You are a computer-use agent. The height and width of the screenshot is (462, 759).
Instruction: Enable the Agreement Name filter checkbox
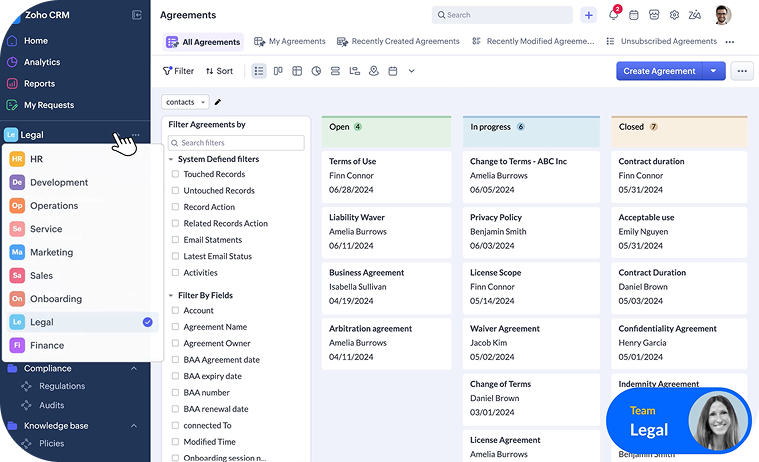(175, 327)
